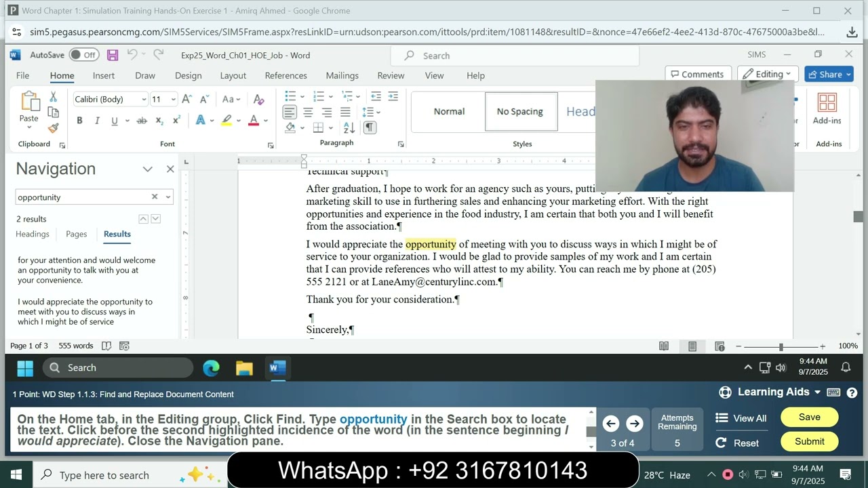Screen dimensions: 868x488
Task: Click Increase Indent icon
Action: pyautogui.click(x=393, y=96)
